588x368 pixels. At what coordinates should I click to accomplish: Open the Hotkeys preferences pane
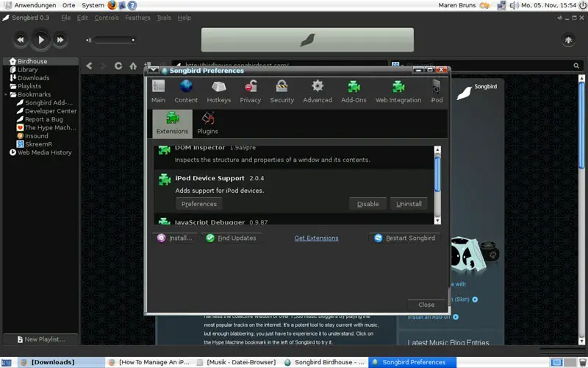click(x=219, y=91)
